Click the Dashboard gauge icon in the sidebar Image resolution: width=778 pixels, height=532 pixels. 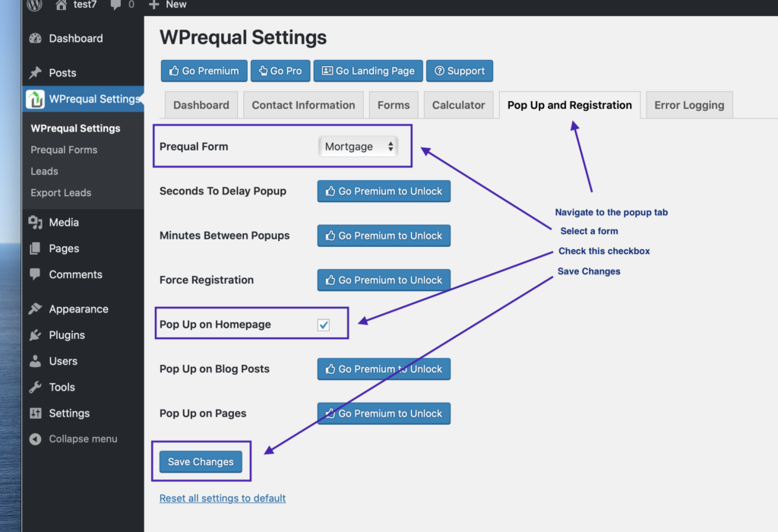[35, 38]
